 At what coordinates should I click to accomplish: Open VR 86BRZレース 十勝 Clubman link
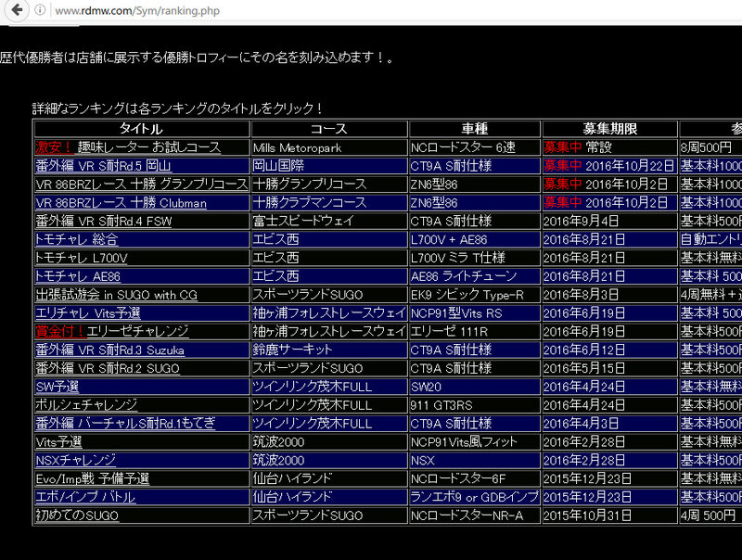tap(121, 202)
